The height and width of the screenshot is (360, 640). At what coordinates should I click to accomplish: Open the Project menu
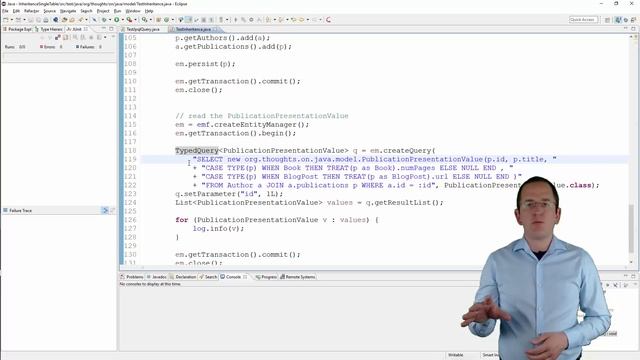coord(103,11)
